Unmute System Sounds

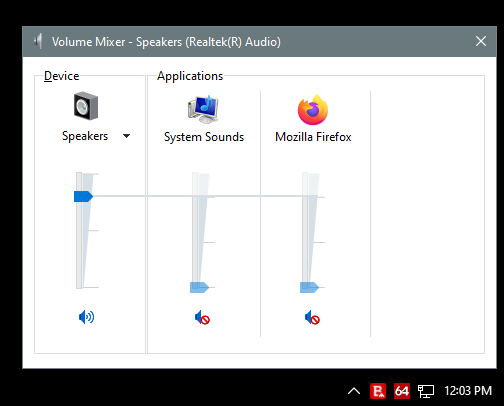[x=202, y=317]
